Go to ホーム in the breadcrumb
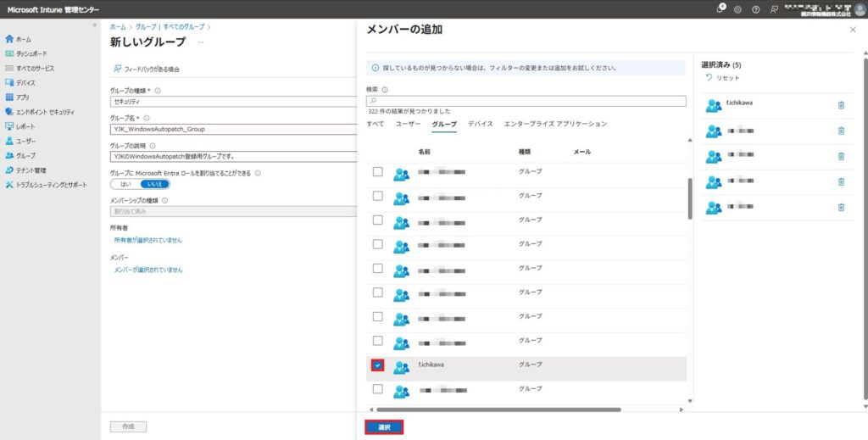868x440 pixels. [117, 26]
